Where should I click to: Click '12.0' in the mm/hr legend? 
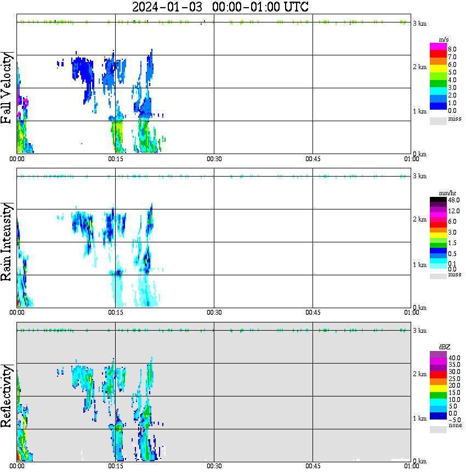[x=454, y=211]
